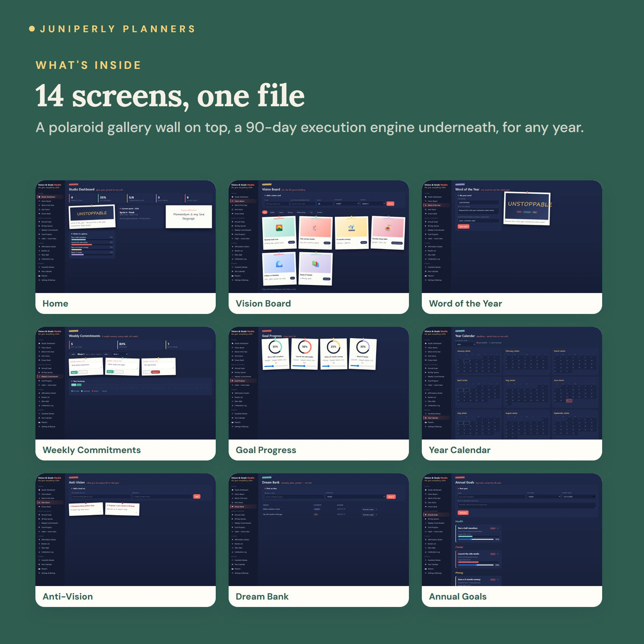Image resolution: width=644 pixels, height=644 pixels.
Task: Select highlighted Goal Progress item in Goal Progress sidebar
Action: pyautogui.click(x=243, y=381)
